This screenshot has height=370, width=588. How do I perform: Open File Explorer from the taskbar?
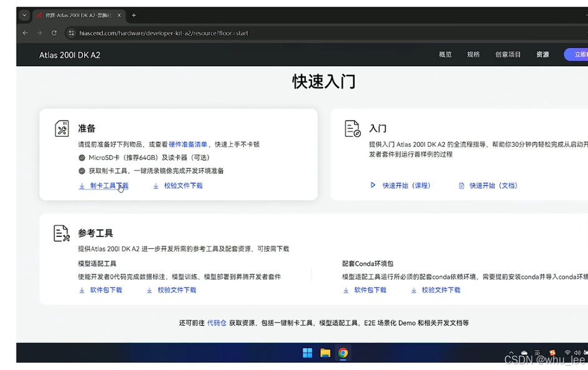tap(325, 353)
